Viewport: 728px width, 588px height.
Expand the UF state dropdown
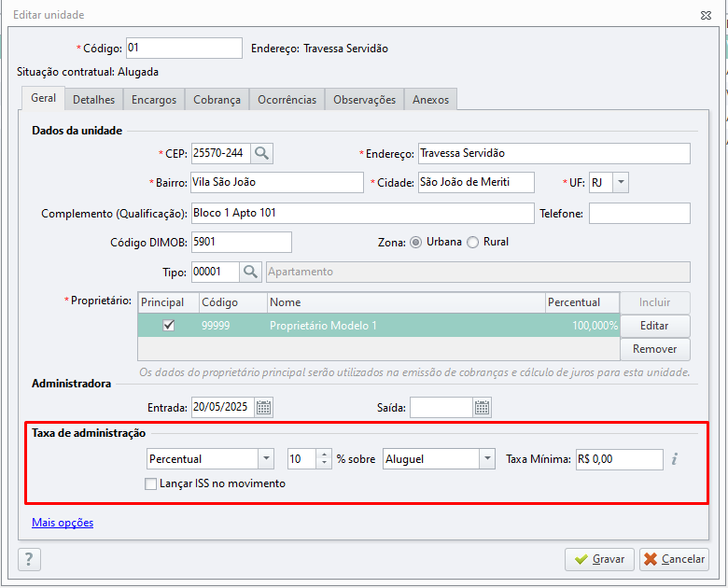point(621,183)
